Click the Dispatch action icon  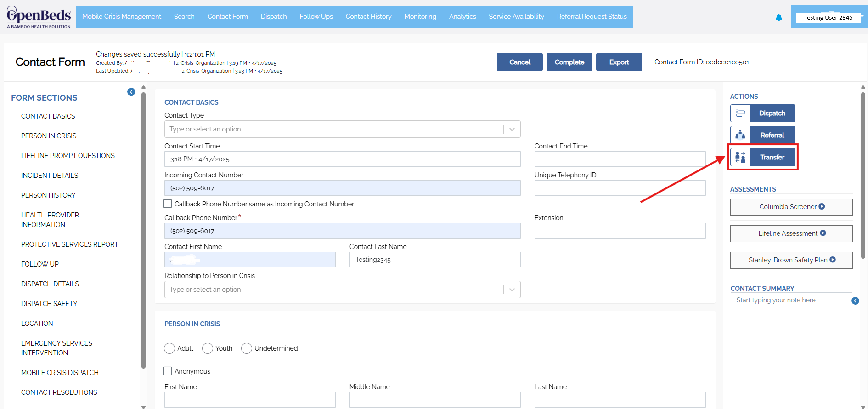click(740, 113)
